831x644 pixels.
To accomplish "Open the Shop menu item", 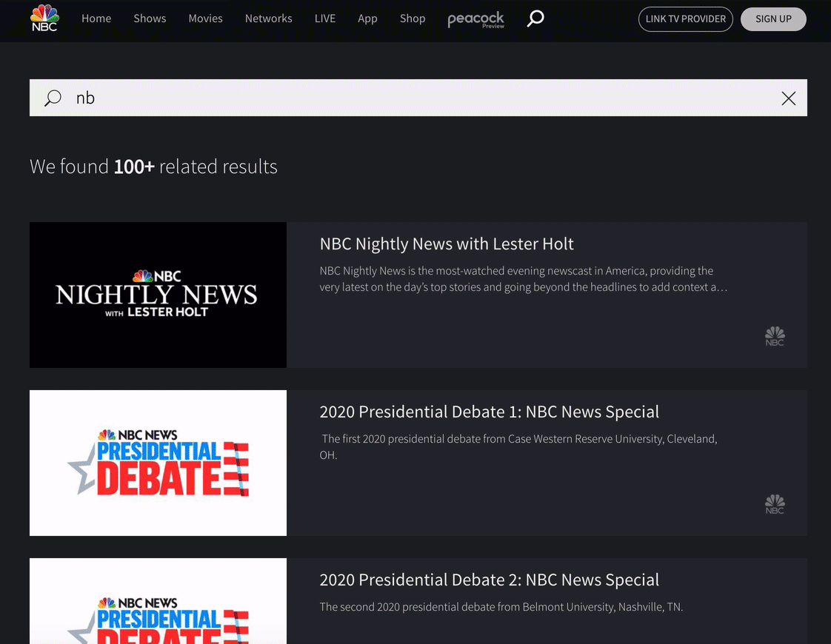I will point(413,19).
